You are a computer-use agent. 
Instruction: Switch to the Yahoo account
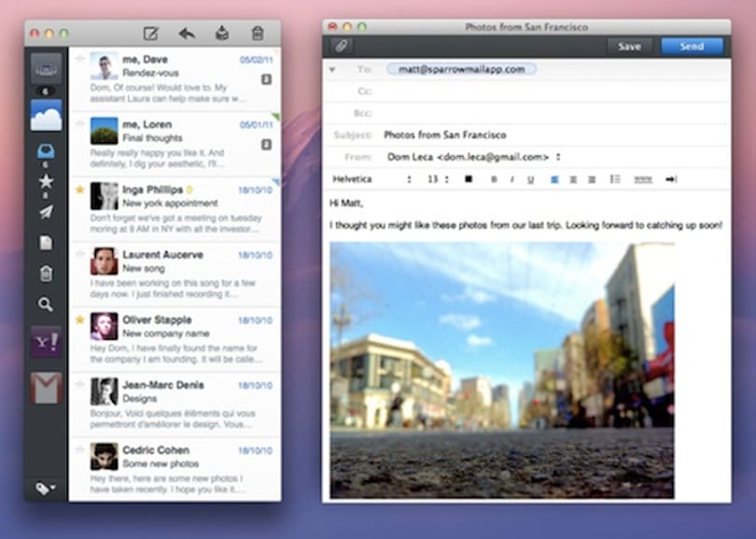pyautogui.click(x=47, y=342)
